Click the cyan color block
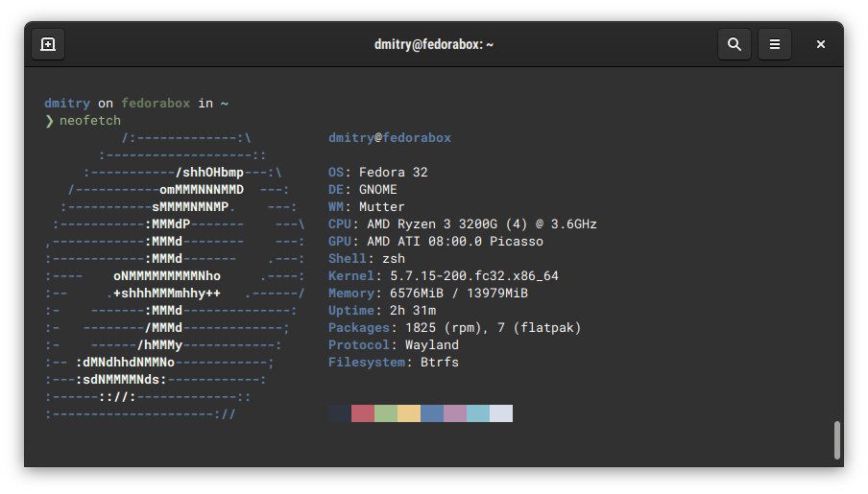The image size is (868, 494). click(478, 413)
